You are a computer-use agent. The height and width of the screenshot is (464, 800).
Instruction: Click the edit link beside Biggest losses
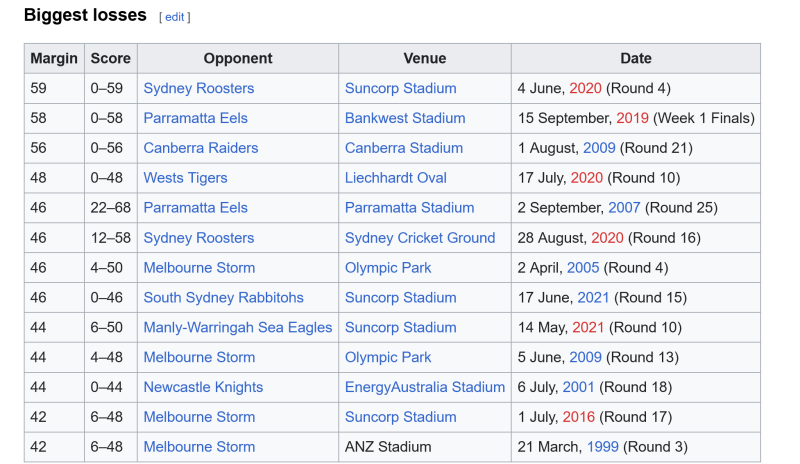[x=174, y=17]
